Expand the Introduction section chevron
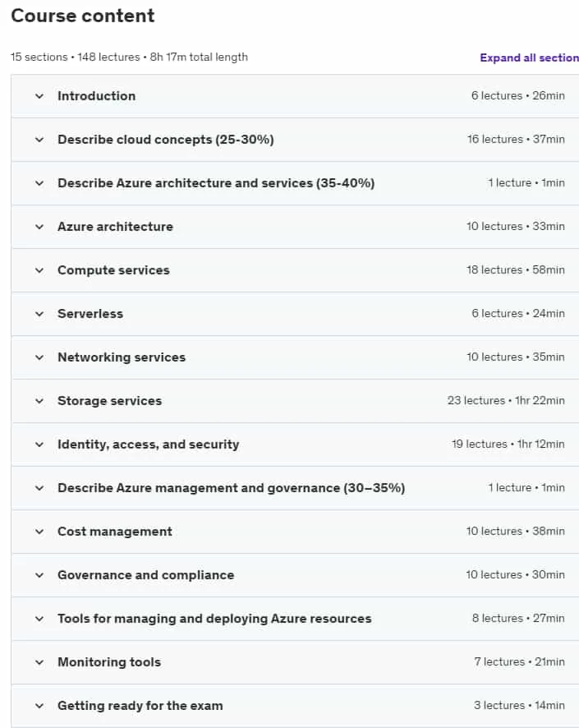 (39, 96)
